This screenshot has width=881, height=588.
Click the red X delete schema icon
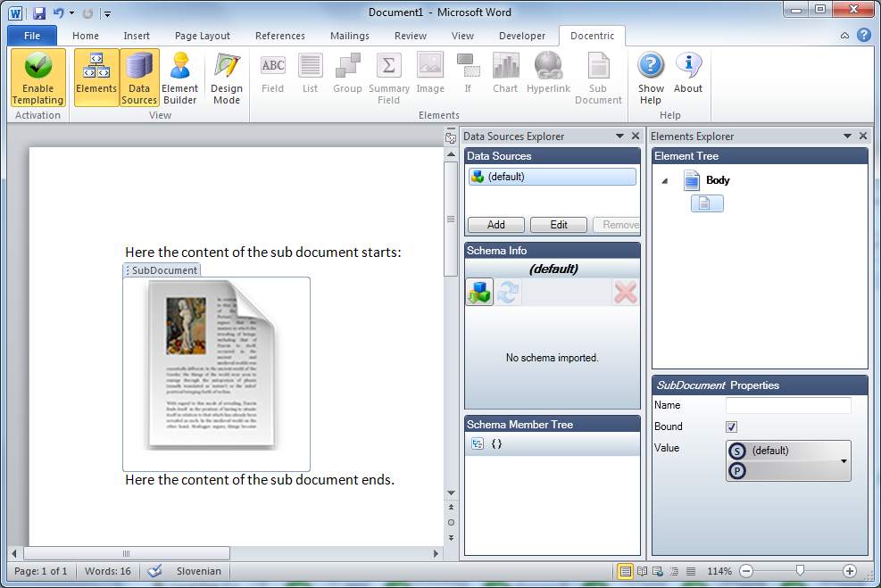[x=626, y=292]
